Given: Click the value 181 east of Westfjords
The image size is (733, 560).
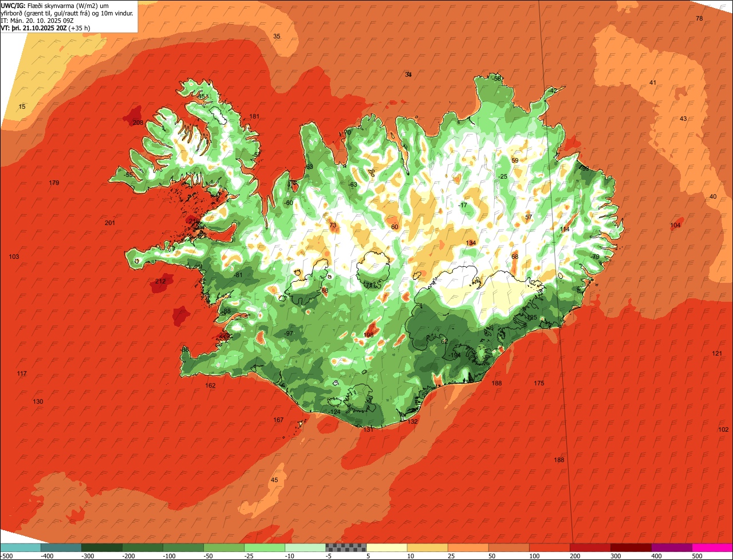Looking at the screenshot, I should coord(254,116).
